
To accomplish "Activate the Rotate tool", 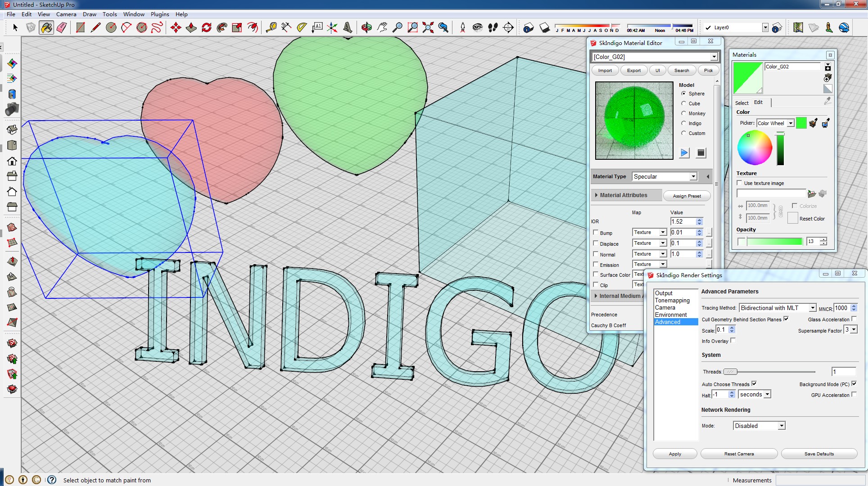I will pos(207,28).
